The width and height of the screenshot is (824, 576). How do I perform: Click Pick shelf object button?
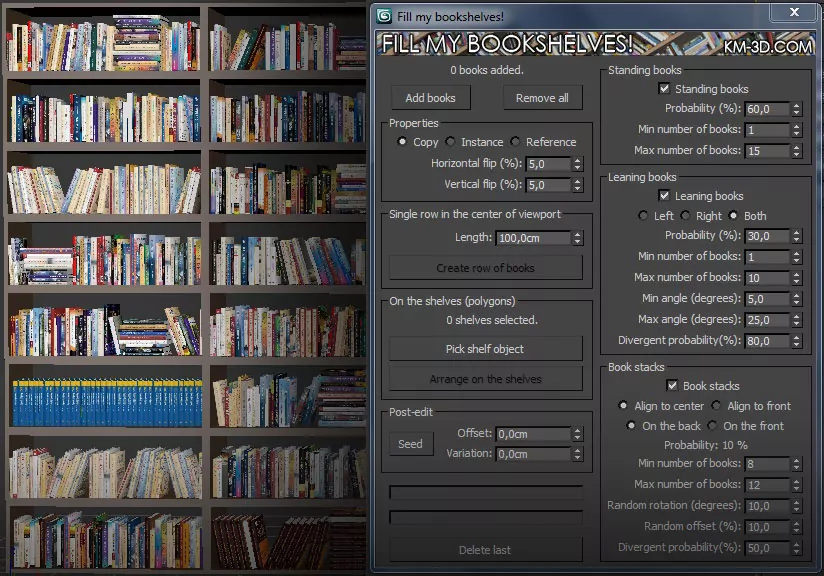[x=485, y=349]
